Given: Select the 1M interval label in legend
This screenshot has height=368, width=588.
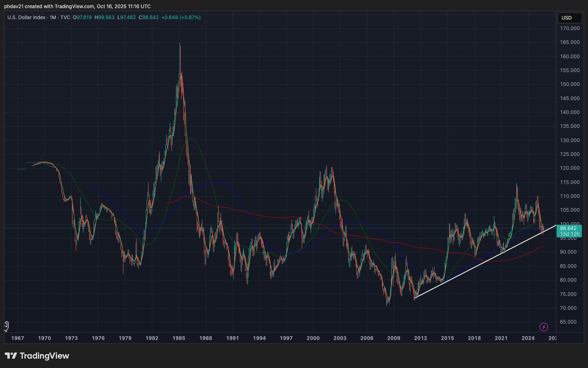Looking at the screenshot, I should (53, 18).
